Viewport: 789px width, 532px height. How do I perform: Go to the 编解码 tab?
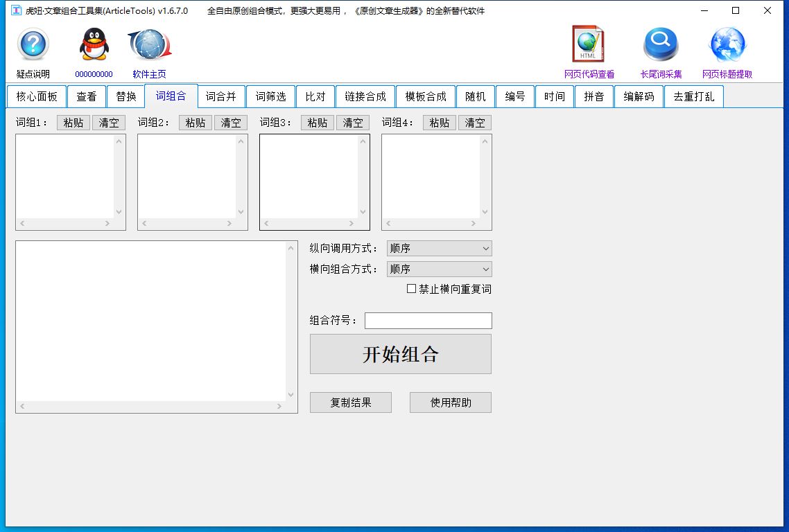tap(639, 96)
